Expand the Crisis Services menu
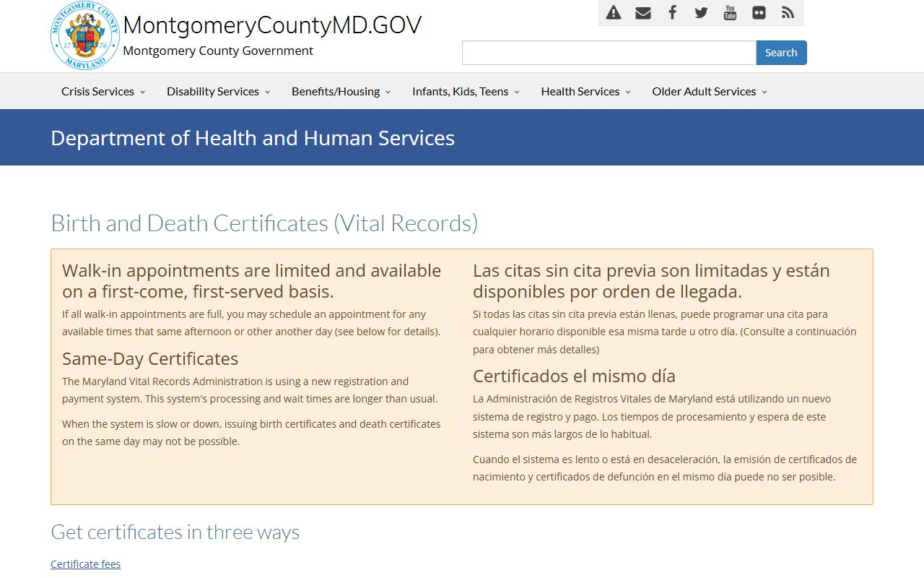The height and width of the screenshot is (578, 924). tap(103, 91)
